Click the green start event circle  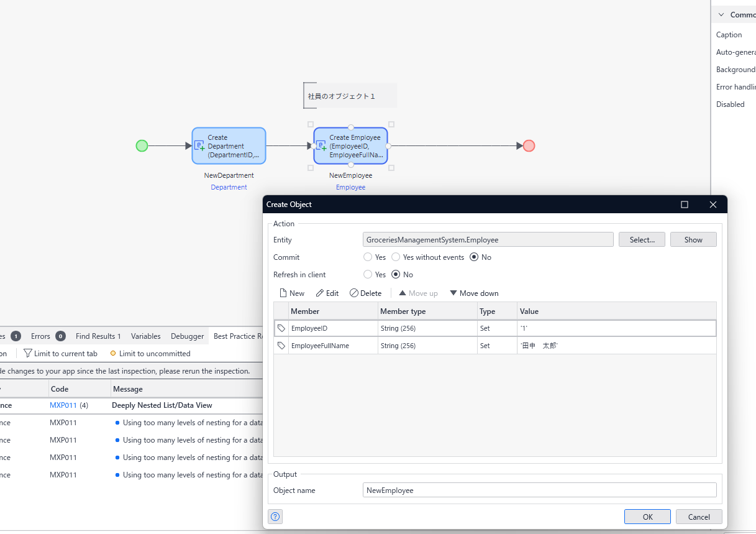click(142, 145)
